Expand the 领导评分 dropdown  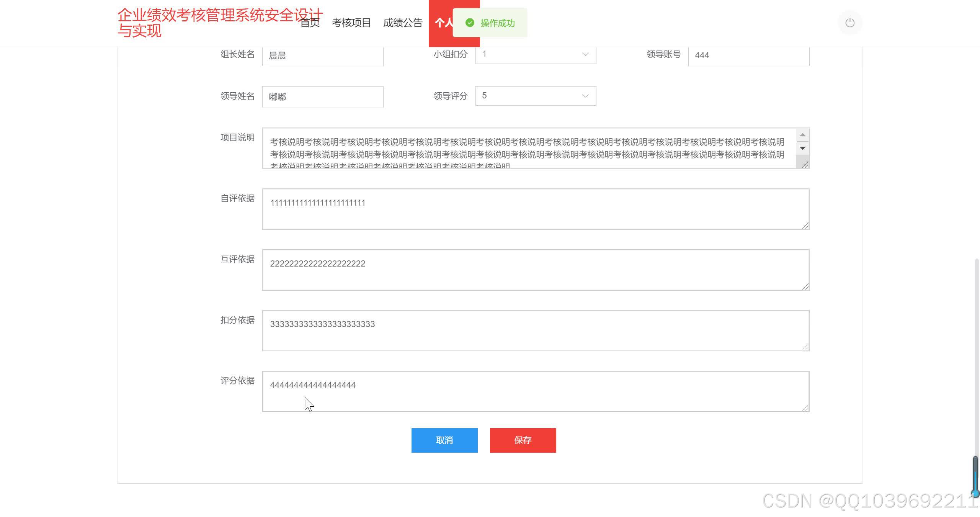pyautogui.click(x=535, y=96)
